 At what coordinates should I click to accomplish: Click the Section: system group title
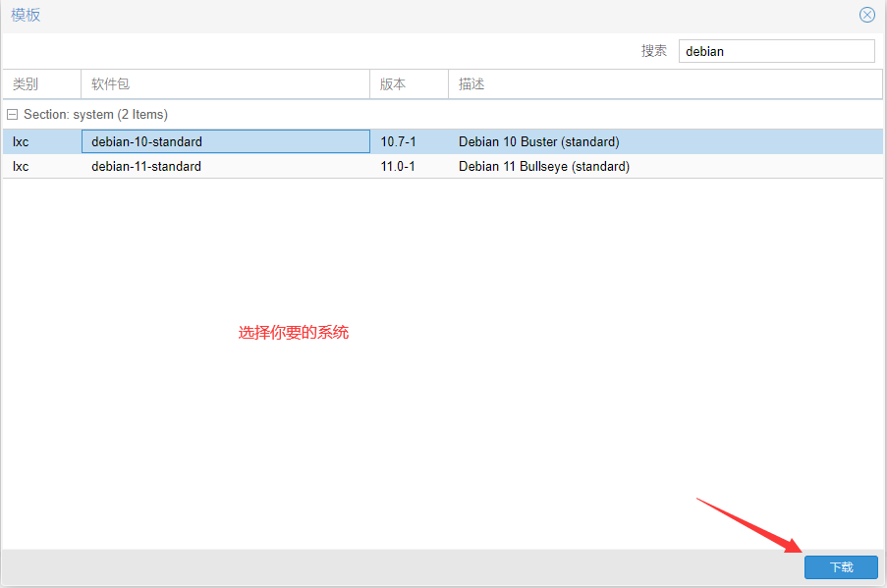pos(95,115)
